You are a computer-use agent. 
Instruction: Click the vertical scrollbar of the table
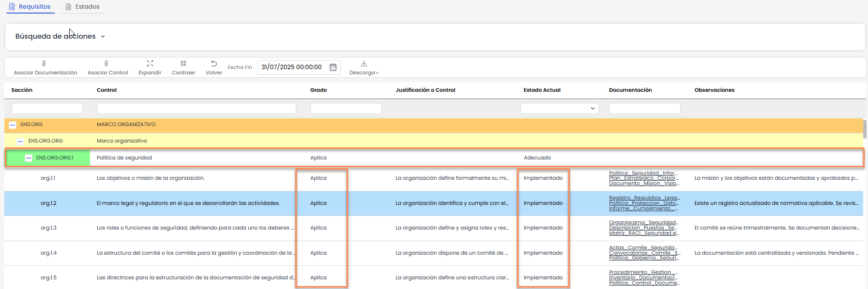865,130
